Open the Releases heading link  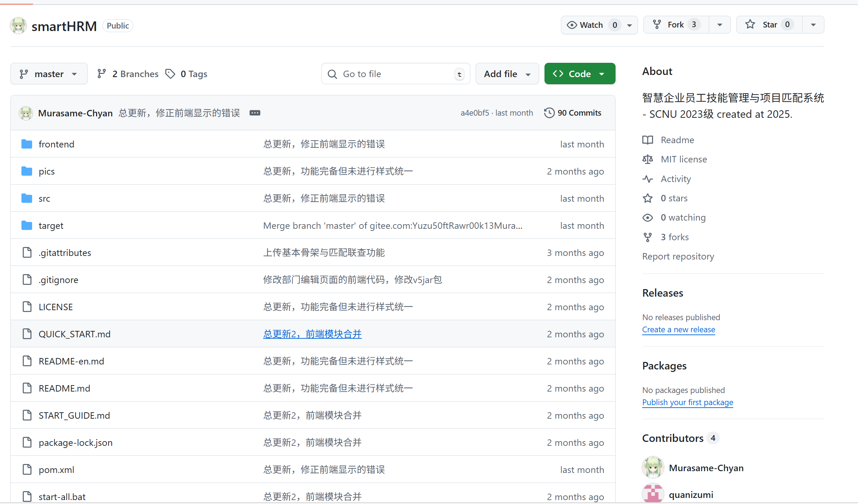point(663,293)
